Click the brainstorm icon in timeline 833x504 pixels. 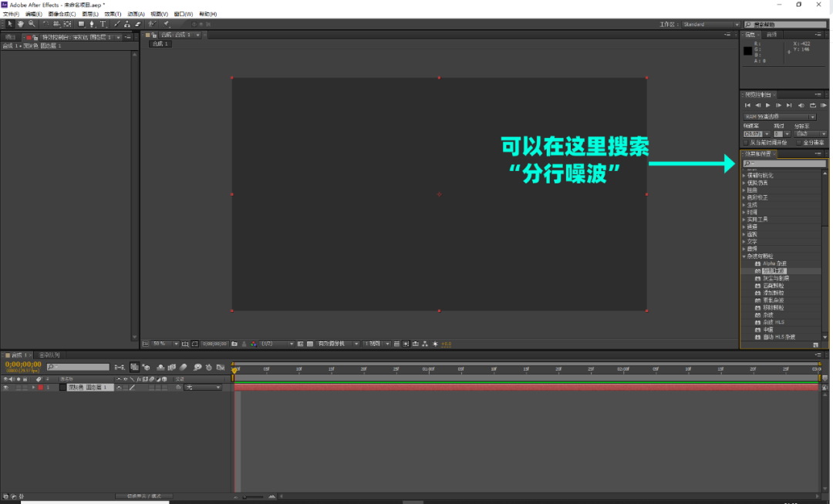197,367
